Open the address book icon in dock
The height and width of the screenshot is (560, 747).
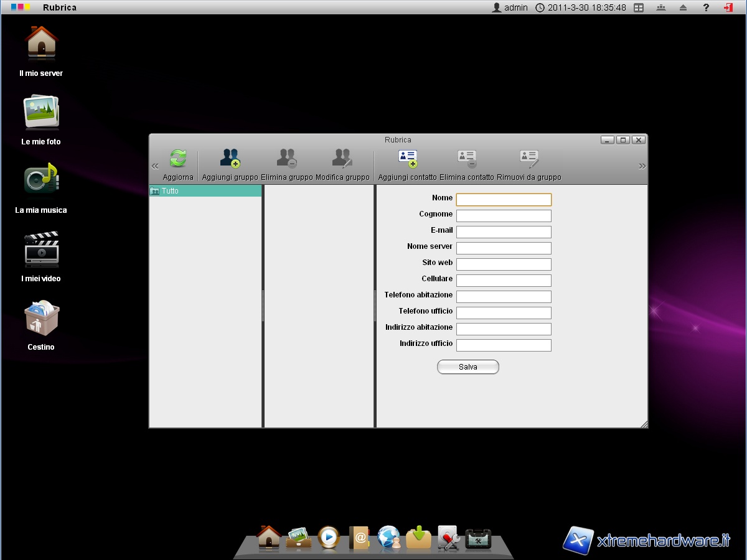point(359,538)
